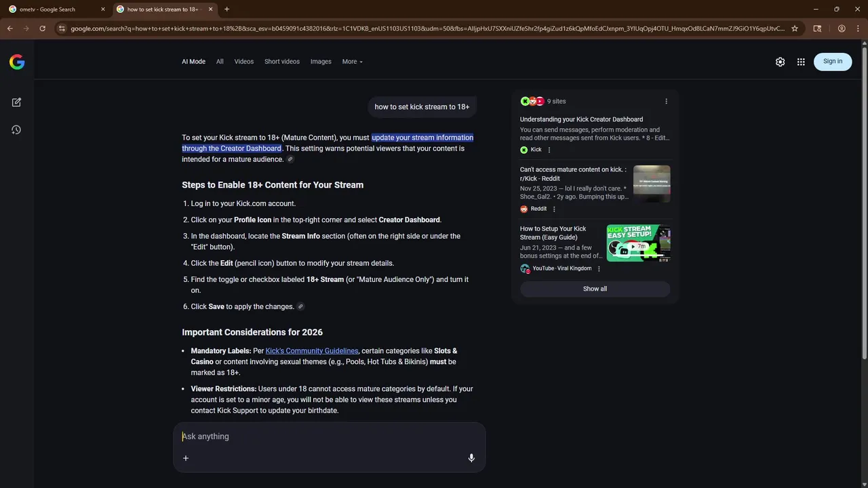Open Can't access mature content Reddit result

[x=573, y=174]
